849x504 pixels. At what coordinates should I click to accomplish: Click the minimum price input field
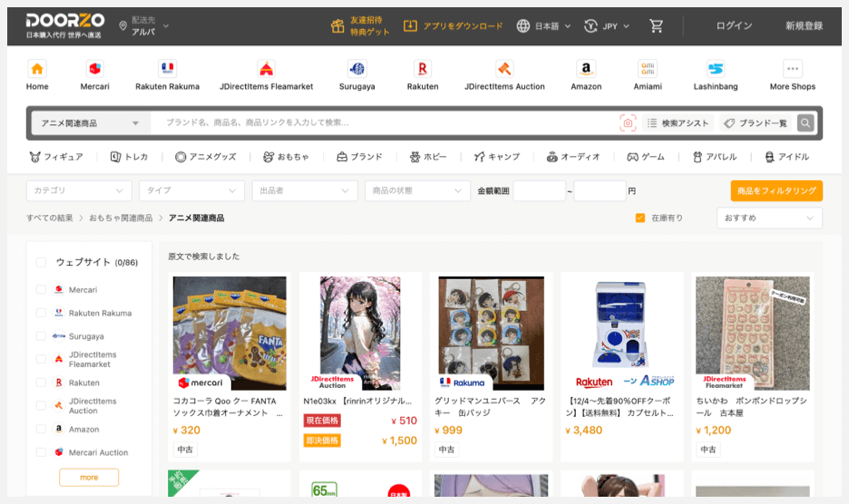(x=540, y=190)
